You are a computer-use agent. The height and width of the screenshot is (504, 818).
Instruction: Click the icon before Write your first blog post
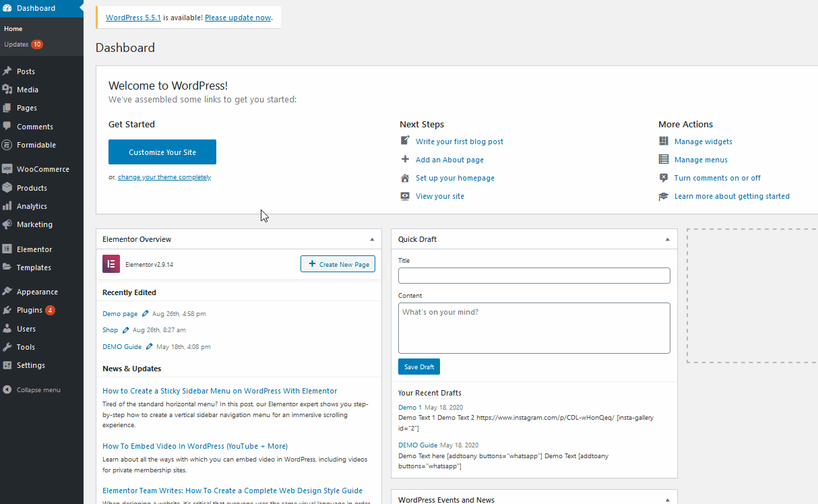click(405, 141)
